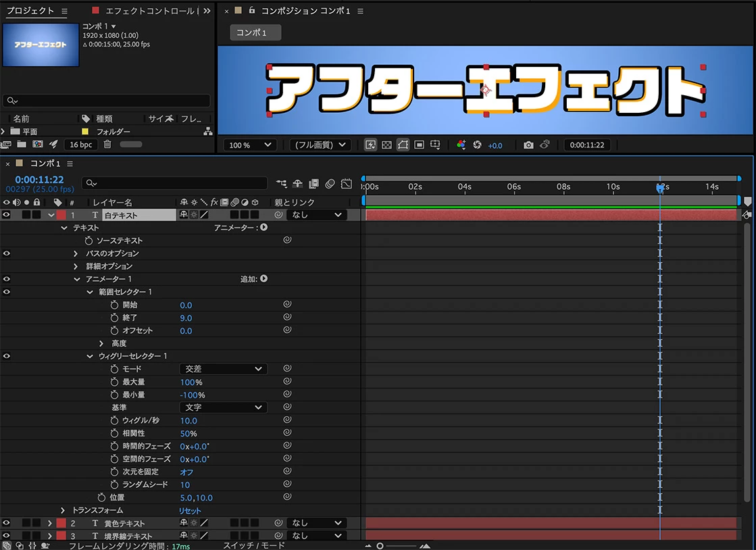
Task: Click the コンポ 1 breadcrumb button
Action: 255,32
